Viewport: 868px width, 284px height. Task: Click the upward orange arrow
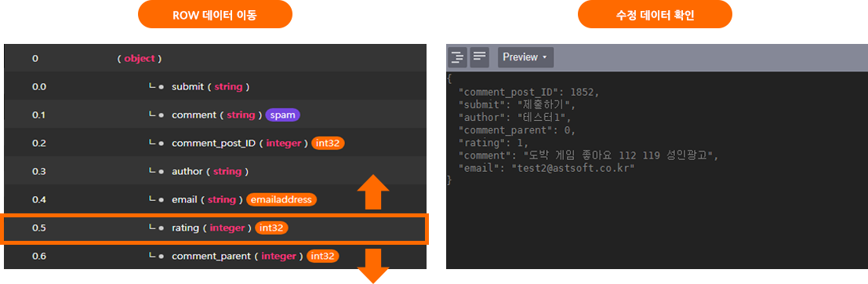coord(373,192)
